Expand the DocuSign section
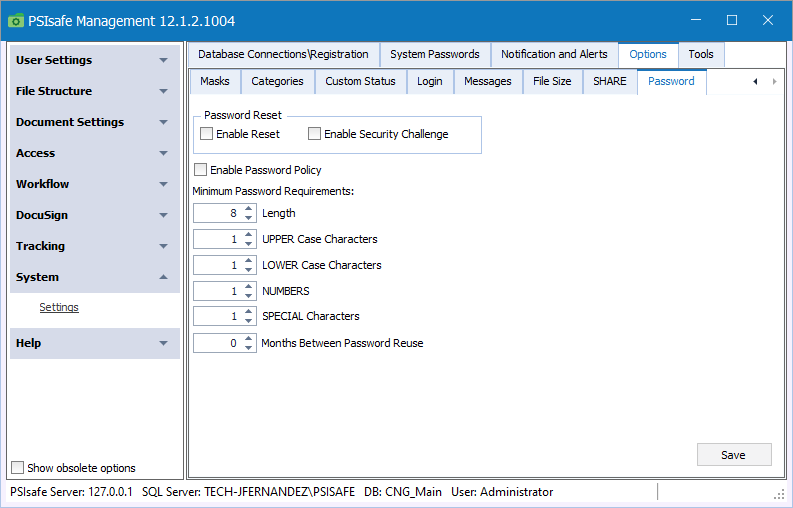The image size is (793, 508). tap(95, 215)
